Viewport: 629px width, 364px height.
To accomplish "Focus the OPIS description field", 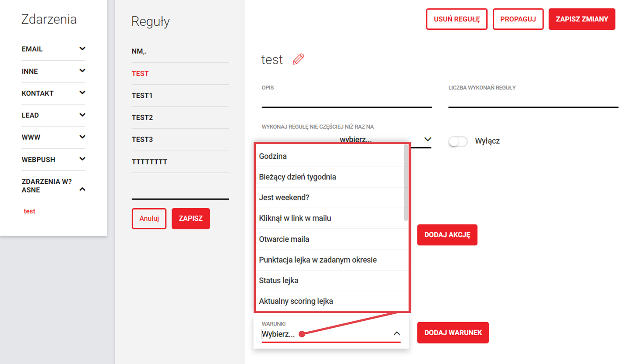I will pyautogui.click(x=346, y=101).
